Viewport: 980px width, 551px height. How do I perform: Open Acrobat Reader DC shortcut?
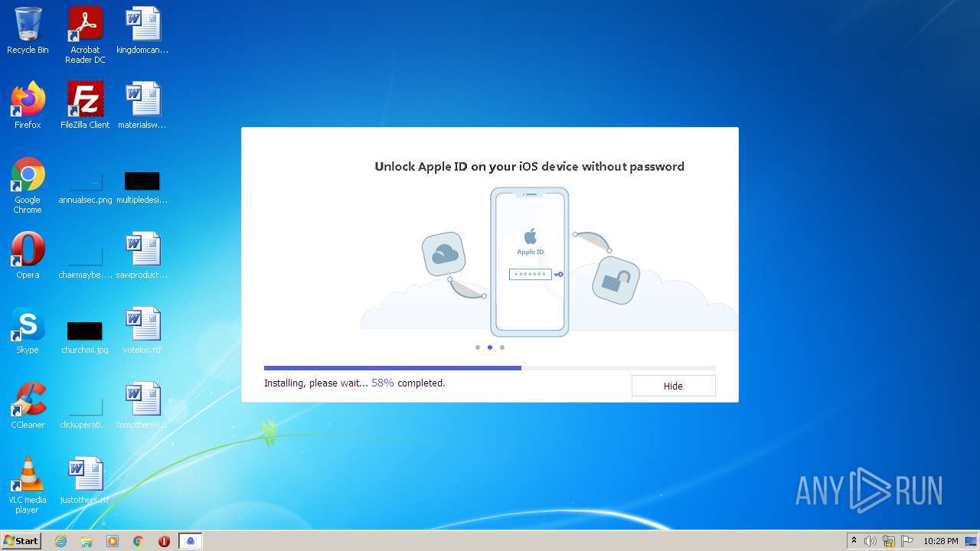85,35
